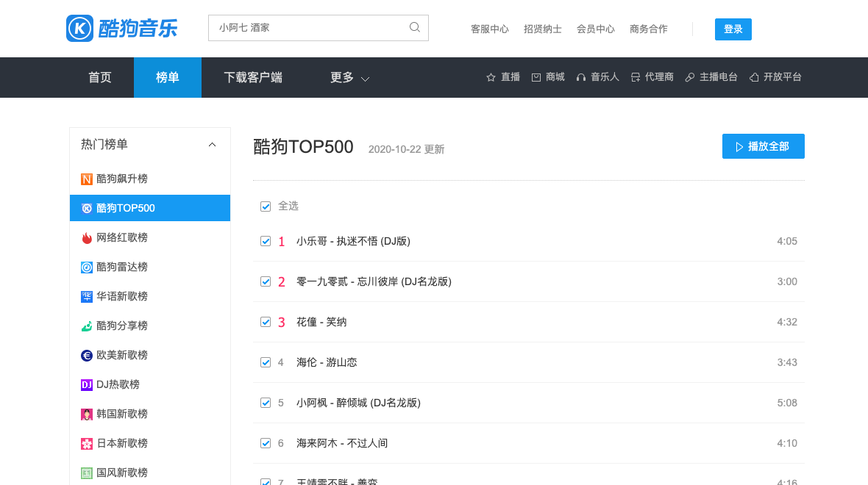This screenshot has height=485, width=868.
Task: Click the 代理商 icon
Action: [636, 77]
